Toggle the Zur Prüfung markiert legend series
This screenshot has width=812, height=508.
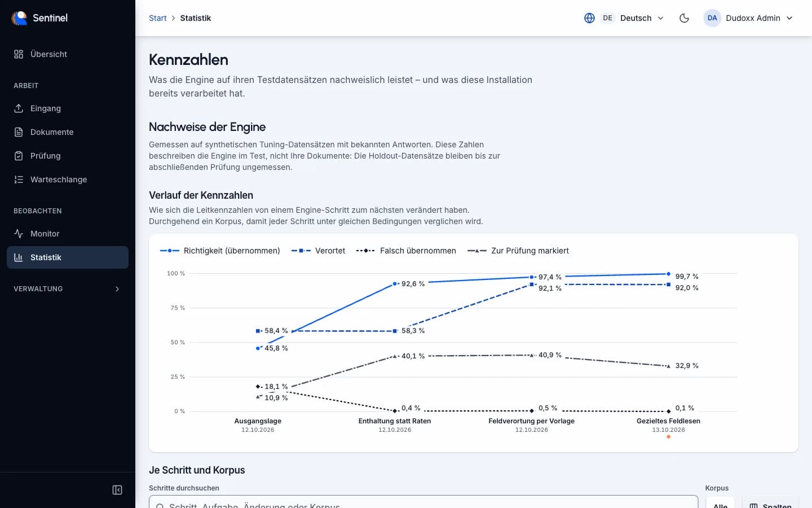518,251
